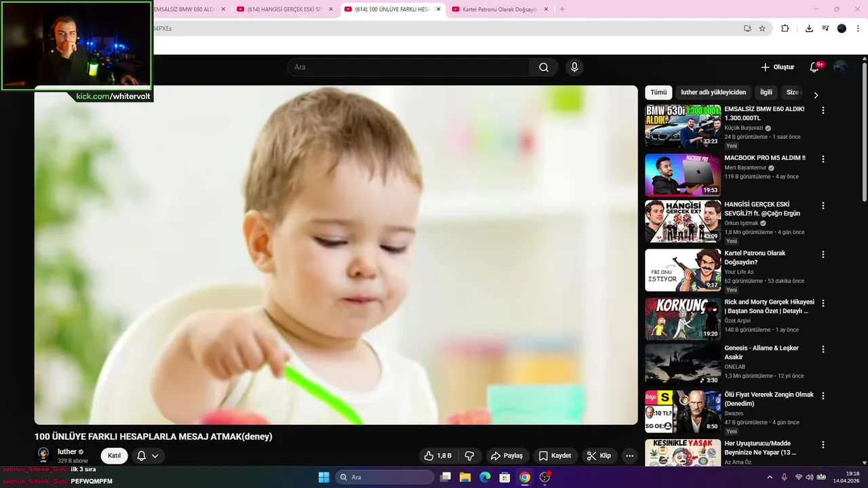Screen dimensions: 868x488
Task: Open Chrome profile avatar in toolbar
Action: coord(842,28)
